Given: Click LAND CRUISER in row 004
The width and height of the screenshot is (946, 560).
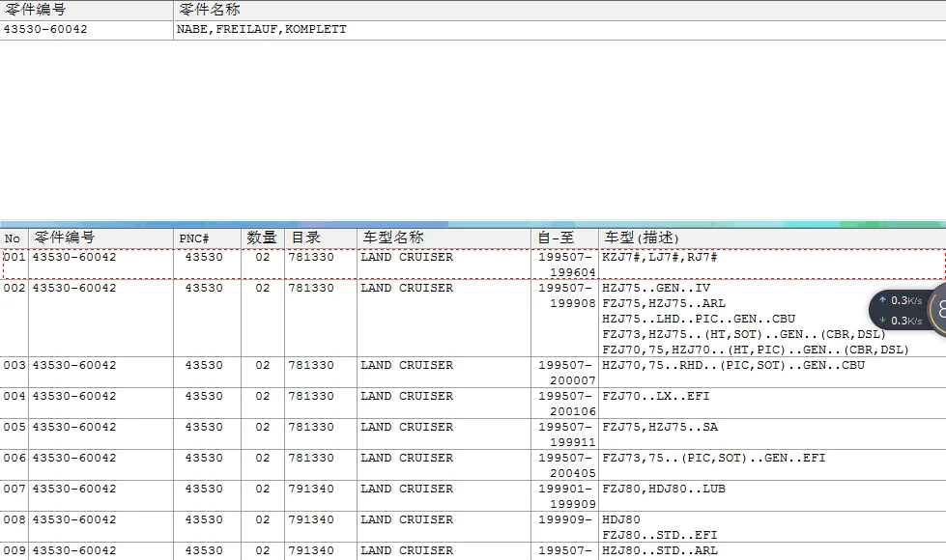Looking at the screenshot, I should tap(407, 396).
